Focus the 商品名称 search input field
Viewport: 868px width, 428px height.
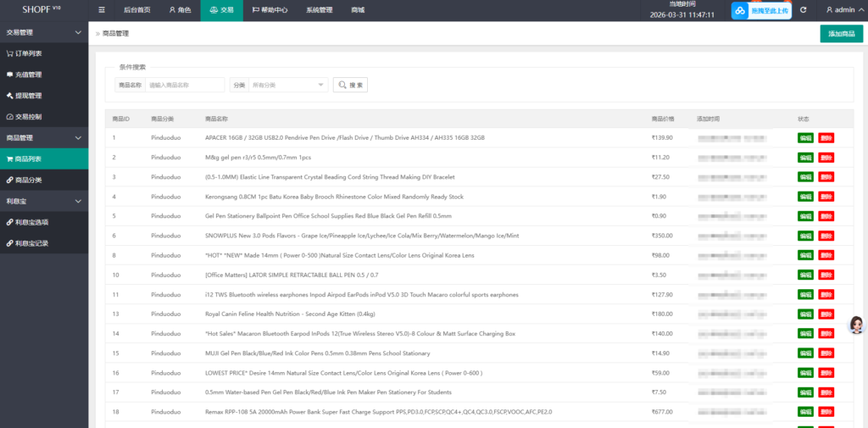click(185, 85)
